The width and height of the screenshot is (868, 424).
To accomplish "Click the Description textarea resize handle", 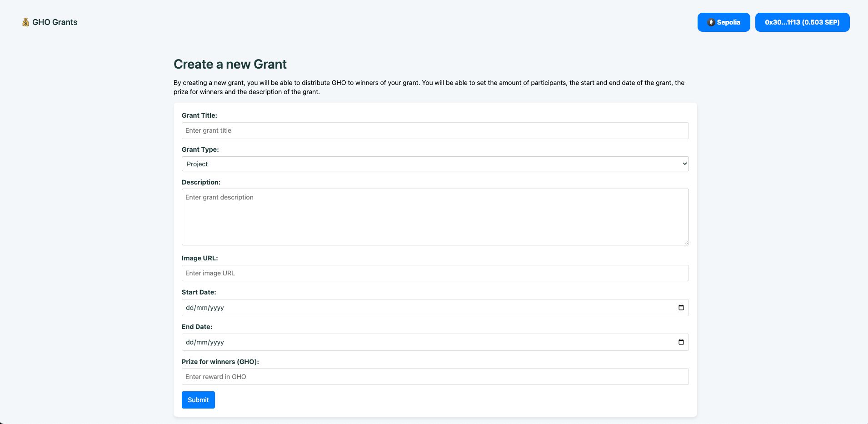I will 686,243.
